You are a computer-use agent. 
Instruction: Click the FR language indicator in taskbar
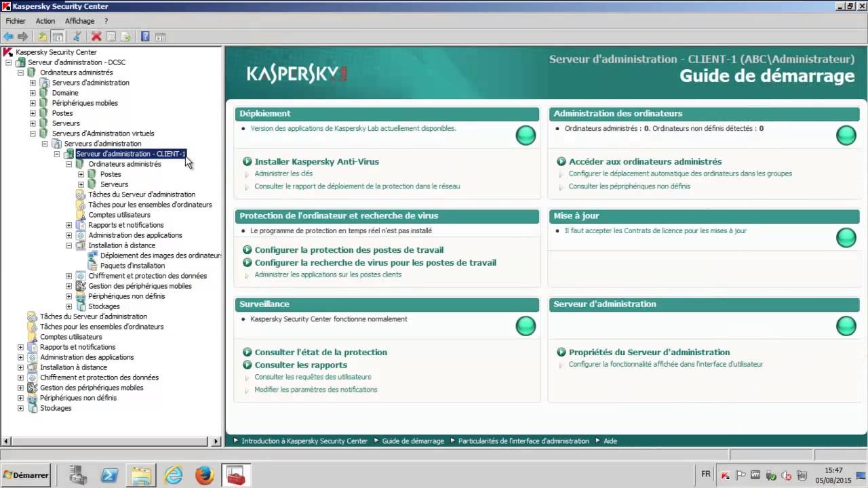click(x=706, y=474)
